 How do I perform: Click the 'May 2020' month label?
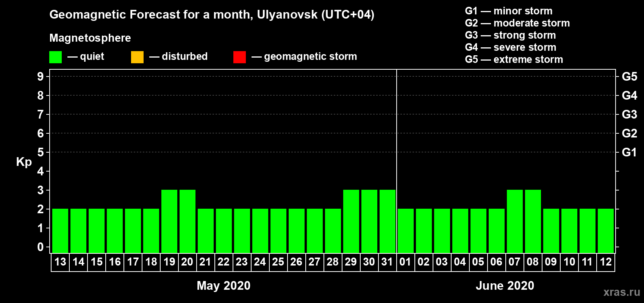[x=224, y=286]
